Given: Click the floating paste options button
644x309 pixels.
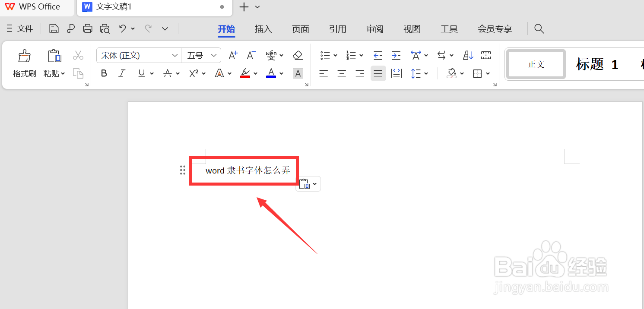Looking at the screenshot, I should 308,183.
